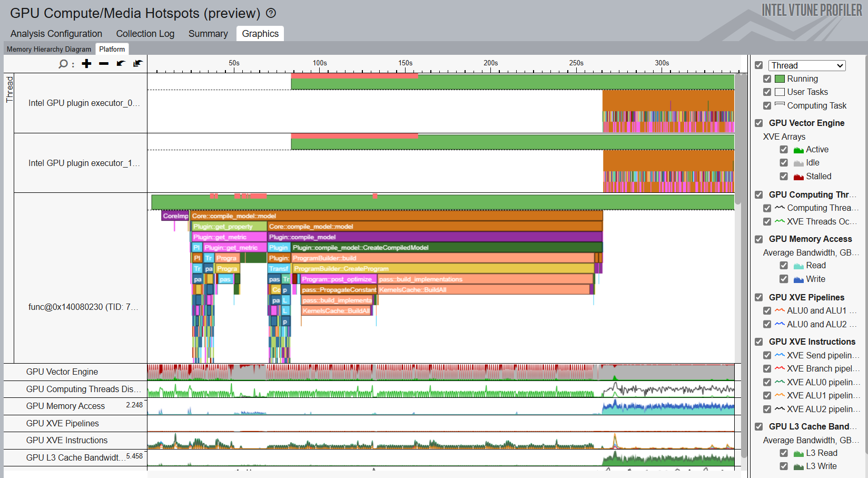Click the 200s mark on time ruler
The image size is (868, 478).
tap(490, 63)
